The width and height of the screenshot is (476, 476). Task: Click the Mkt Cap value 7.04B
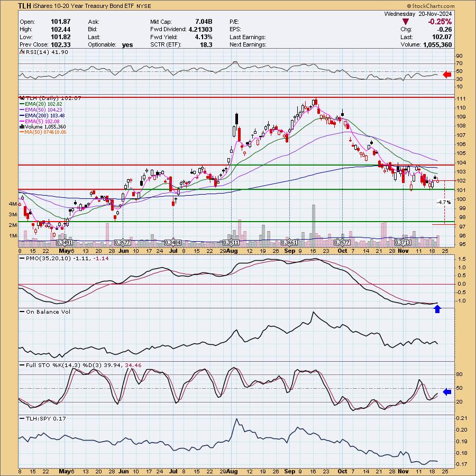(x=204, y=22)
